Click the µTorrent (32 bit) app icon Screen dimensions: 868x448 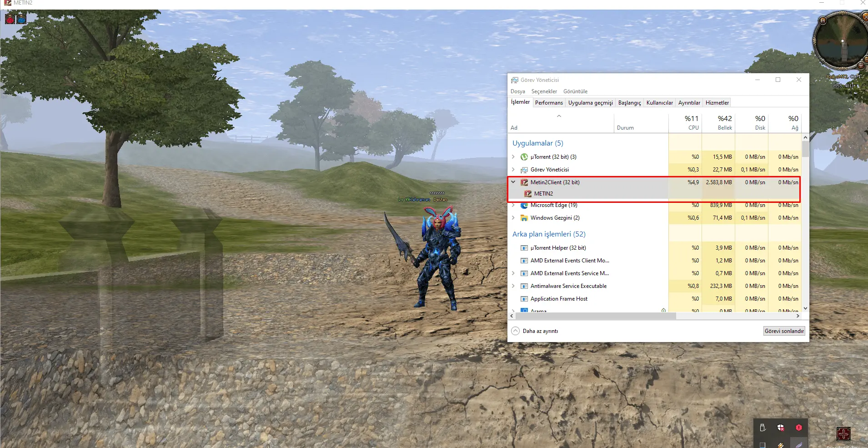[x=524, y=157]
